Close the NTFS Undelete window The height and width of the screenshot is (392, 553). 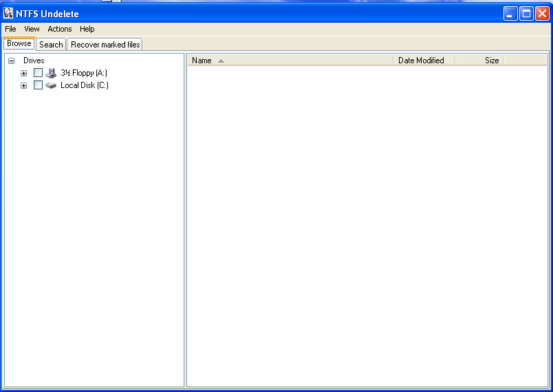[x=543, y=14]
